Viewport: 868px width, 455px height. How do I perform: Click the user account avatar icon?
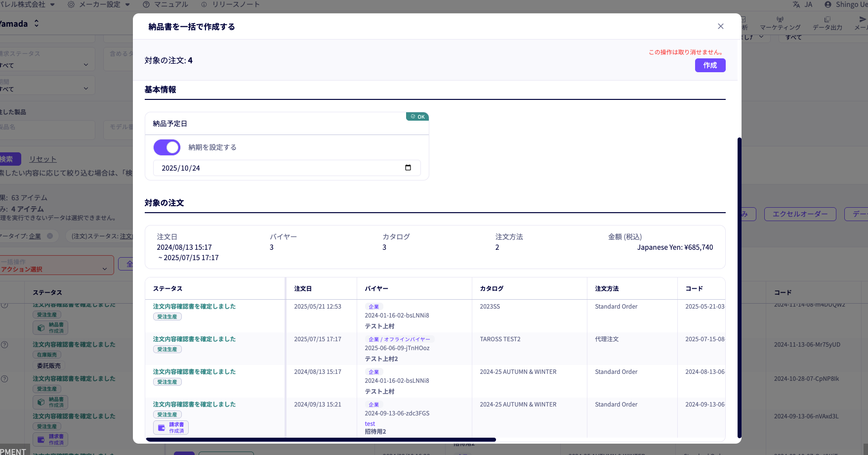(x=828, y=4)
